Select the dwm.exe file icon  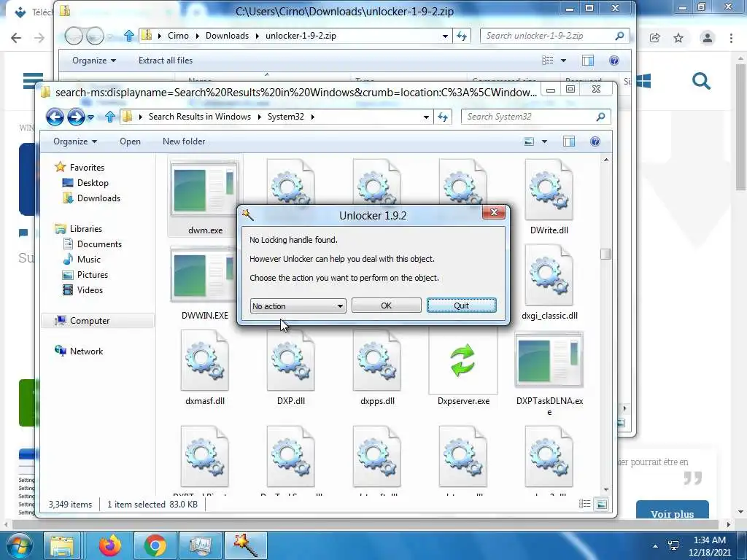click(x=205, y=189)
